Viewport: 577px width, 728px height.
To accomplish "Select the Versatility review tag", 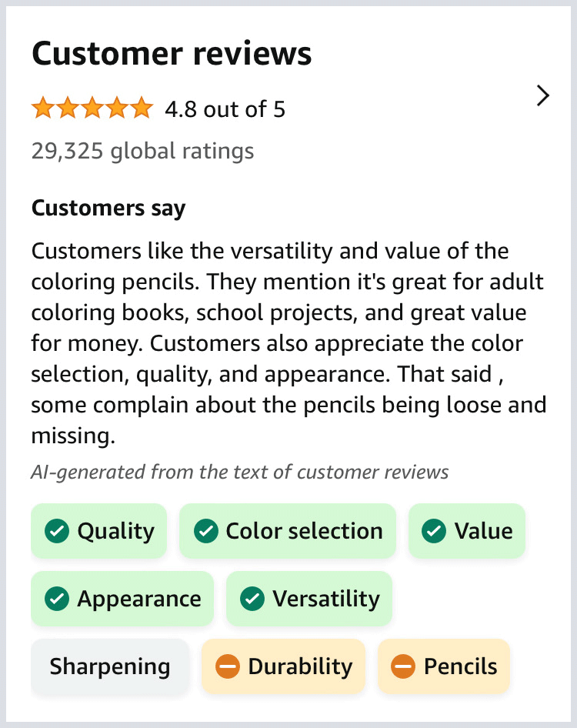I will tap(309, 598).
